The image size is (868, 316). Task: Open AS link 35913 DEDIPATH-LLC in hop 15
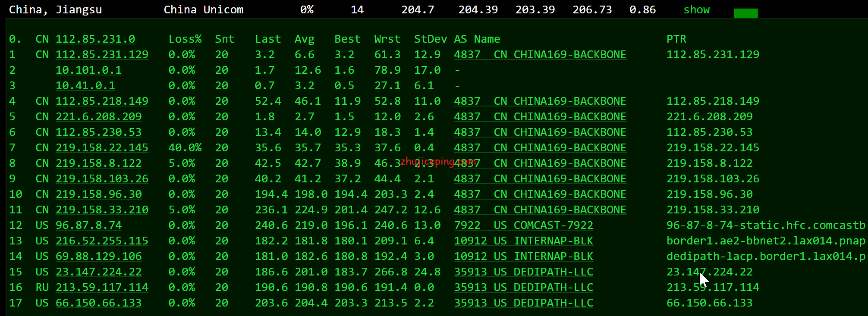coord(523,272)
